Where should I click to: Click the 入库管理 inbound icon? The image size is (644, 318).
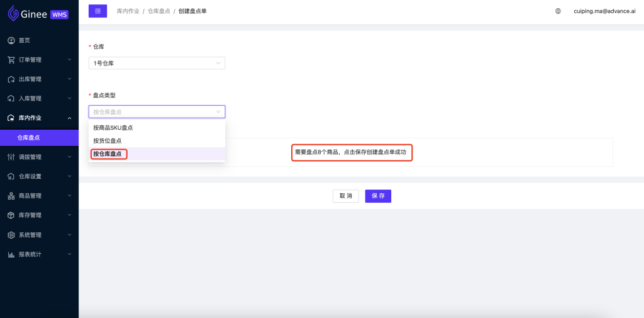pyautogui.click(x=11, y=98)
